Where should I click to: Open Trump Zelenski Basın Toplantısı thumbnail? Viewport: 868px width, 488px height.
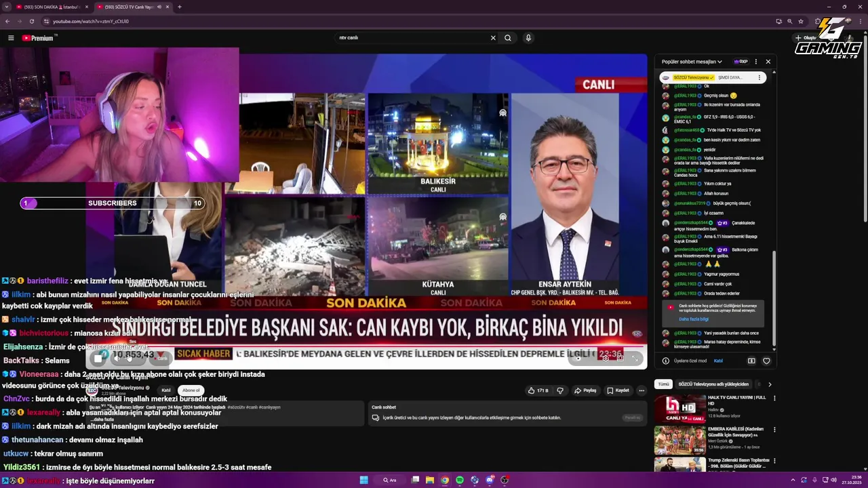pyautogui.click(x=680, y=465)
